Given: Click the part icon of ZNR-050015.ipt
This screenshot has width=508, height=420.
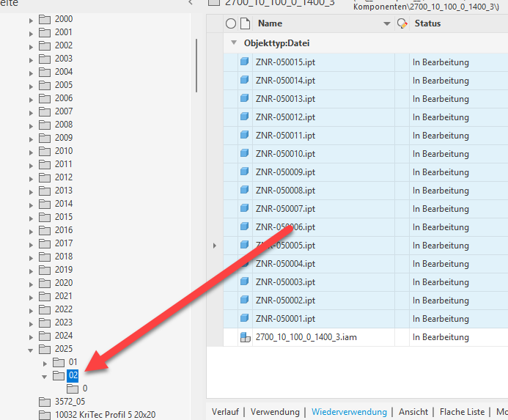Looking at the screenshot, I should (245, 62).
